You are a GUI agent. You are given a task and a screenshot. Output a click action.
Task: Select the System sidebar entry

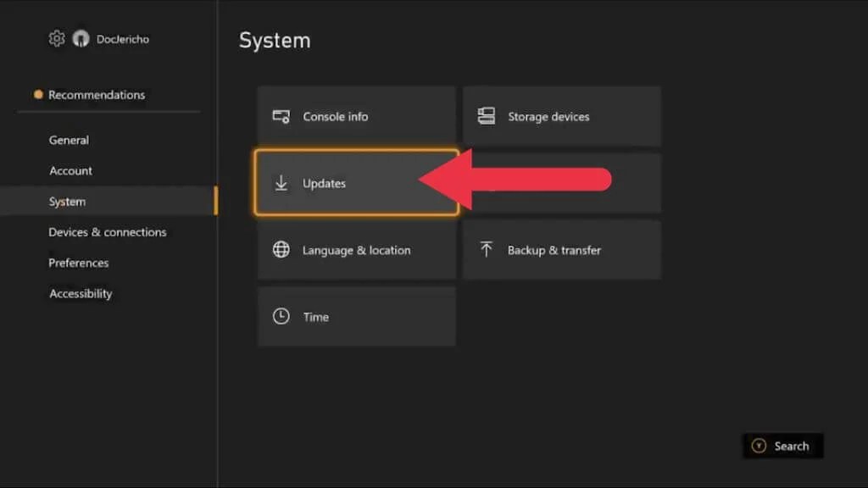[67, 202]
